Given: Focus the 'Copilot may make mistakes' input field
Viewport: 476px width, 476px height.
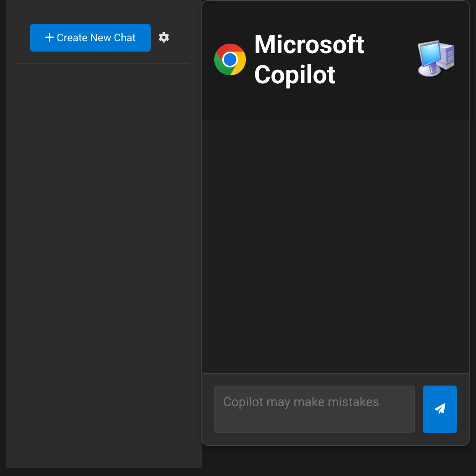Looking at the screenshot, I should pos(315,409).
